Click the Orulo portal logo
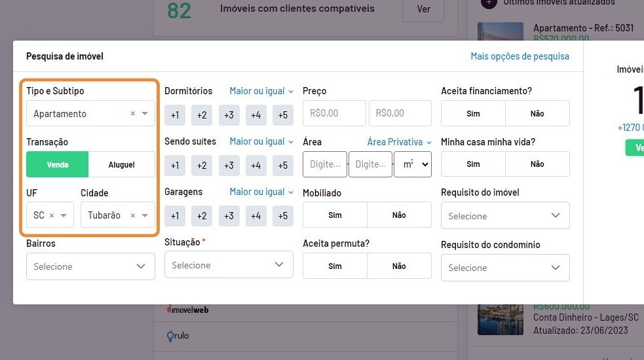 (178, 336)
